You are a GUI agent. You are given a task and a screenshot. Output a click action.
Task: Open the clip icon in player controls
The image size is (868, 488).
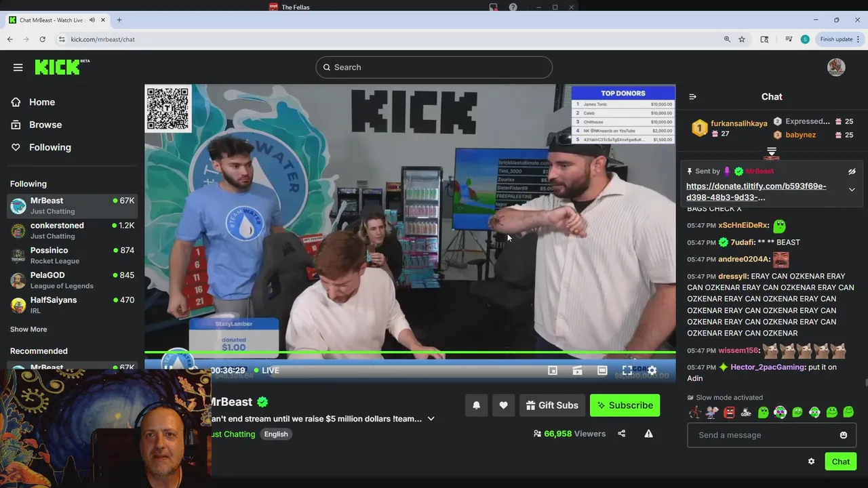(x=578, y=370)
